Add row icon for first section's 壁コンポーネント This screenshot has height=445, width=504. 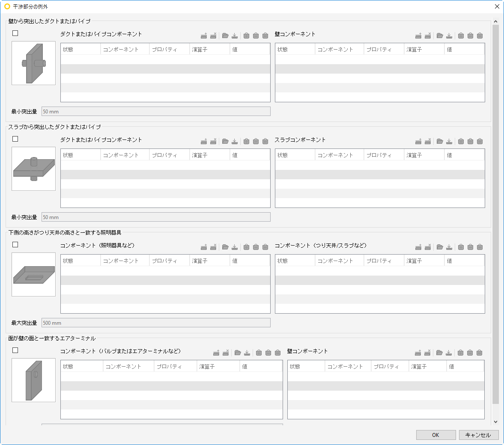pos(418,36)
